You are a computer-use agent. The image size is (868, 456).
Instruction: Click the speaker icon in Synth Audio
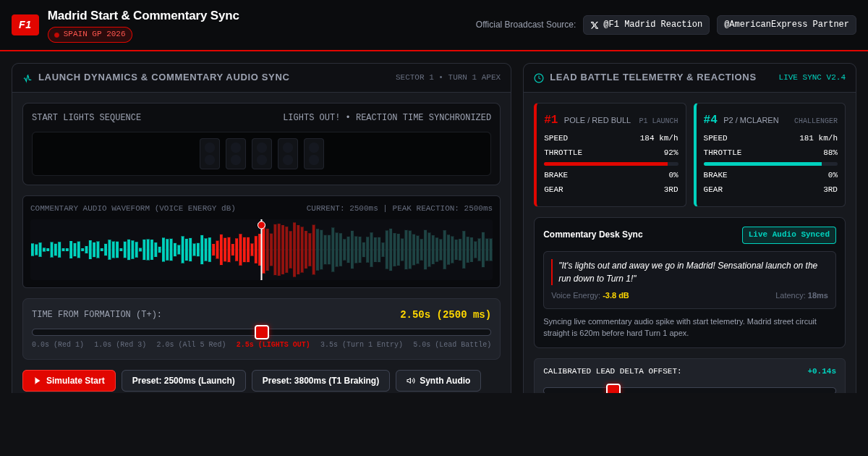(410, 381)
